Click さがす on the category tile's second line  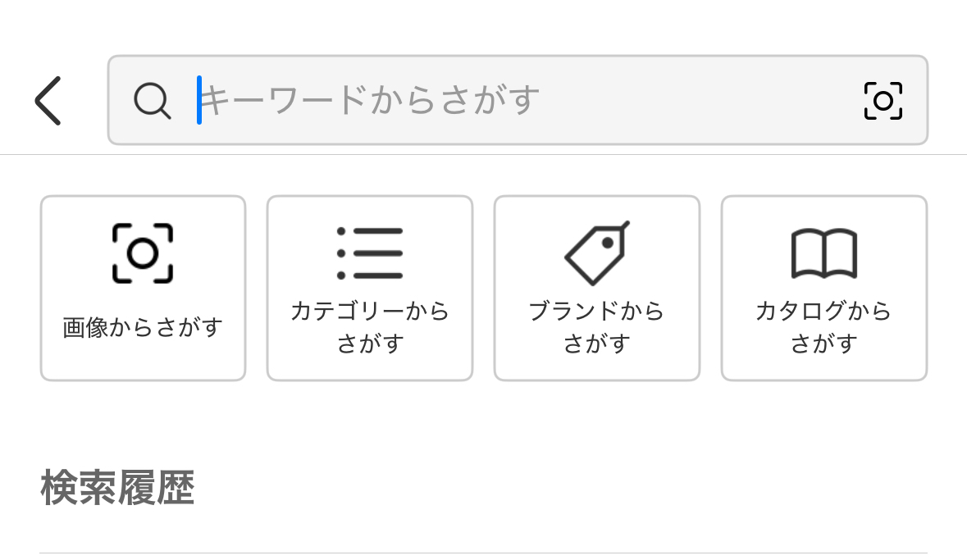point(370,344)
